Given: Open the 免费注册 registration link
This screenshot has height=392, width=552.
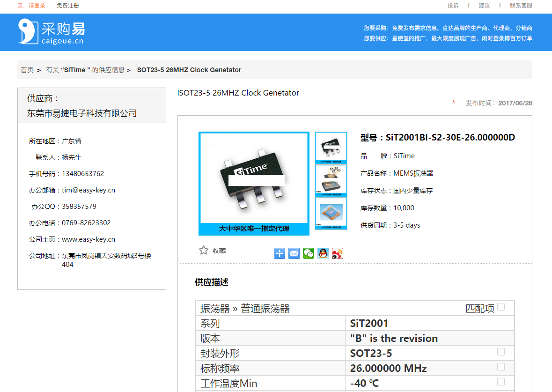Looking at the screenshot, I should (68, 6).
